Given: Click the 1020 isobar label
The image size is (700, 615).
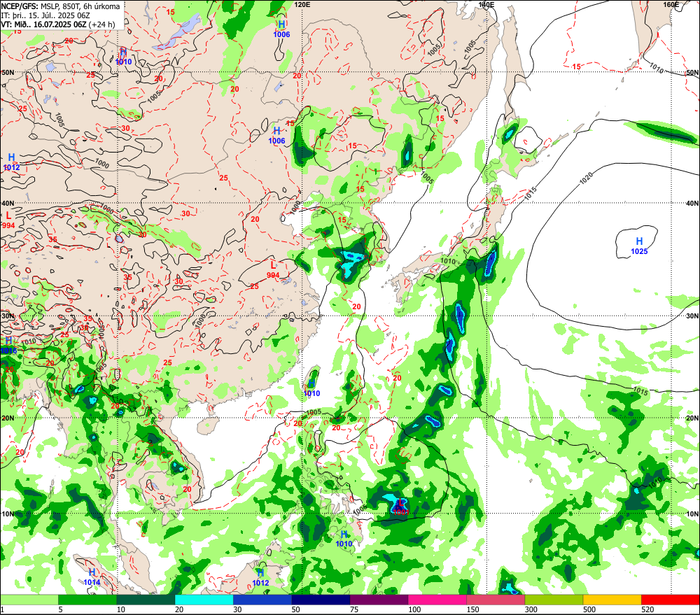Looking at the screenshot, I should coord(586,178).
